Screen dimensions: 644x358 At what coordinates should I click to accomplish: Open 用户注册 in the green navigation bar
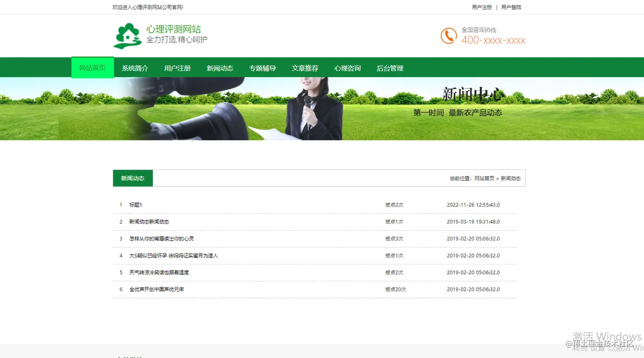click(178, 68)
